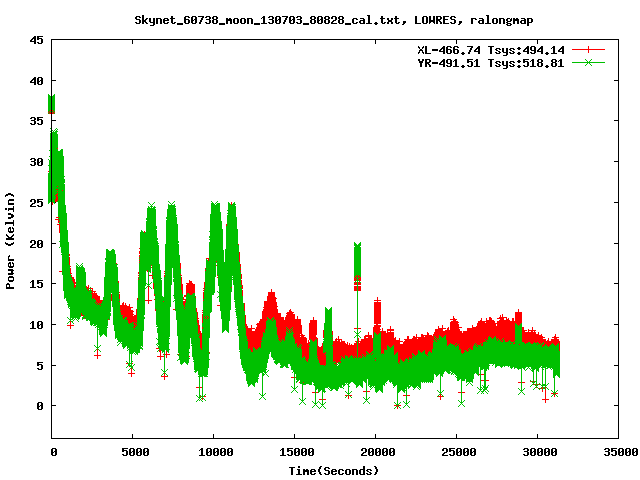Click the Time(Seconds) axis label
Viewport: 640px width, 480px height.
point(334,471)
